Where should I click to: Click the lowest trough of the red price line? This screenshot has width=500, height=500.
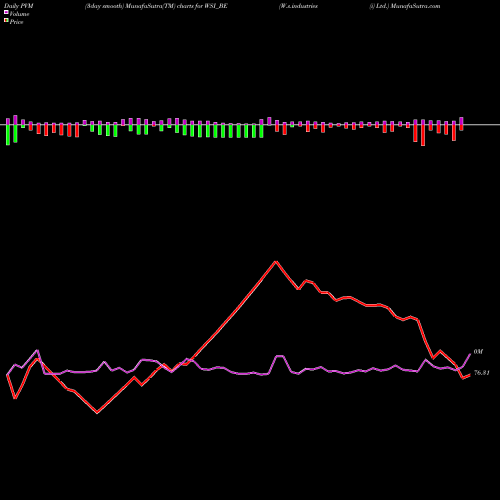tap(97, 413)
